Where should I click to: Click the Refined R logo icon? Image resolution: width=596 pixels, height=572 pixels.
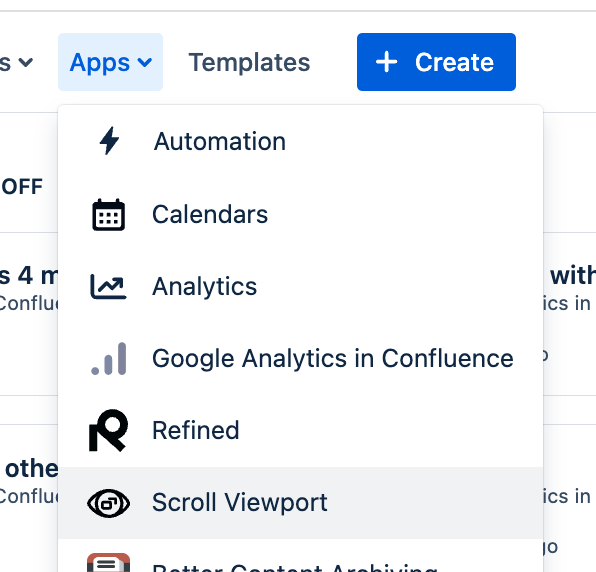tap(108, 430)
